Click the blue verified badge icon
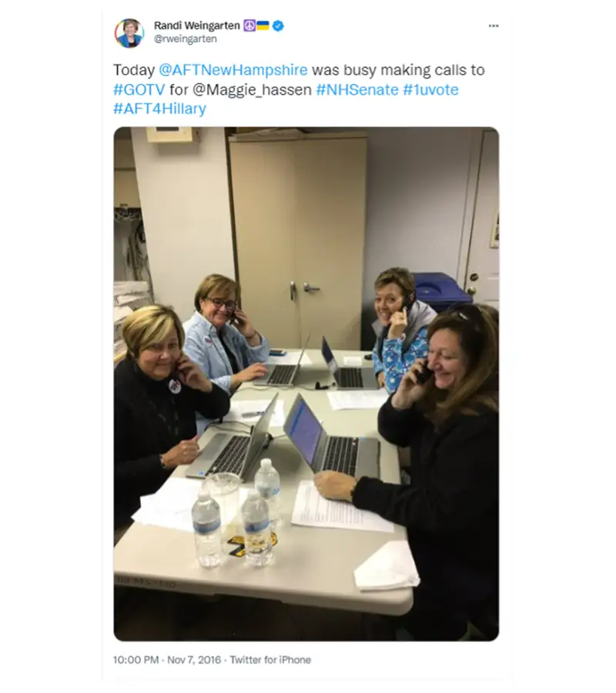The width and height of the screenshot is (616, 693). (278, 26)
